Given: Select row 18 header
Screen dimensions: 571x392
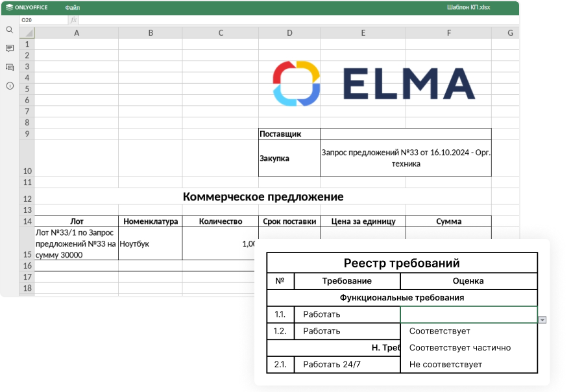Looking at the screenshot, I should (x=27, y=288).
